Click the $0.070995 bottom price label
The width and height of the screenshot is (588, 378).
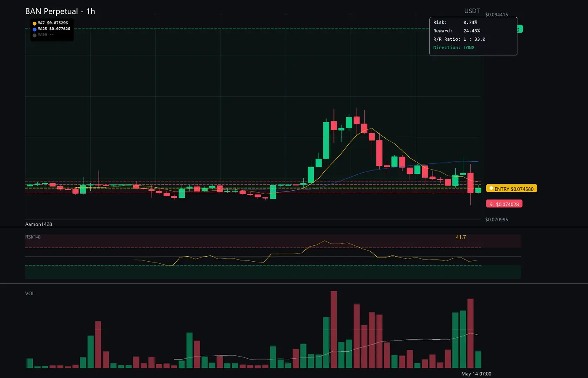(496, 220)
